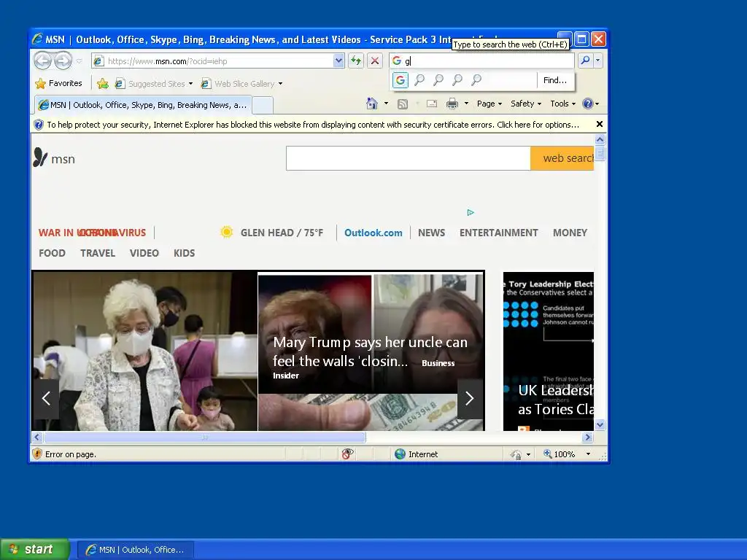Show next carousel slide with right chevron
This screenshot has height=560, width=747.
(x=470, y=399)
